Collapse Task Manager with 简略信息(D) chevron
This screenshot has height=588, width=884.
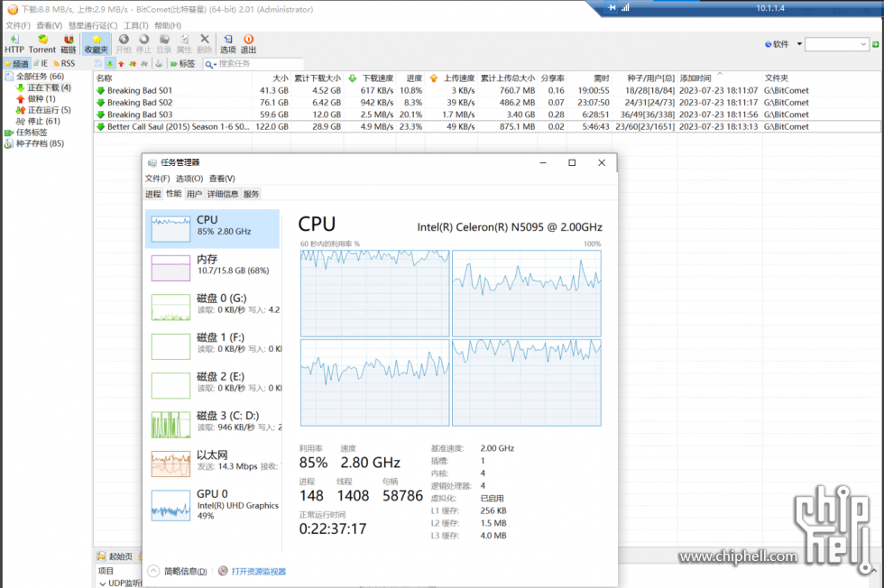coord(154,571)
